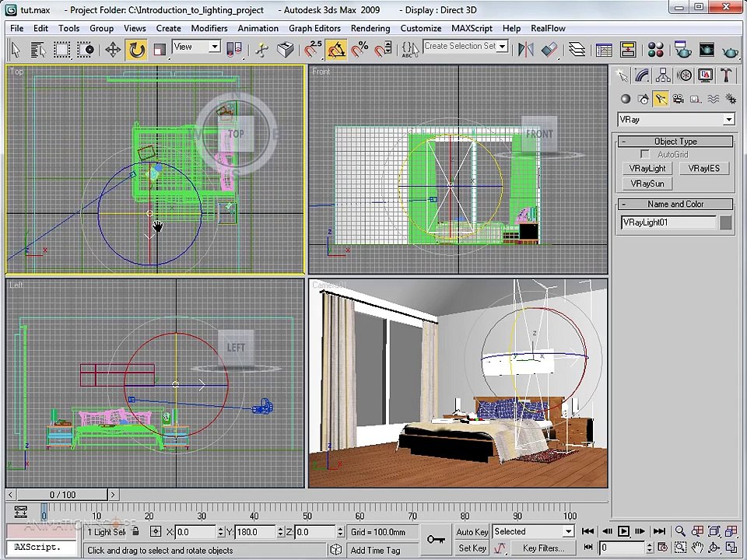Choose Rectangular Selection Region tool
747x560 pixels.
(62, 50)
